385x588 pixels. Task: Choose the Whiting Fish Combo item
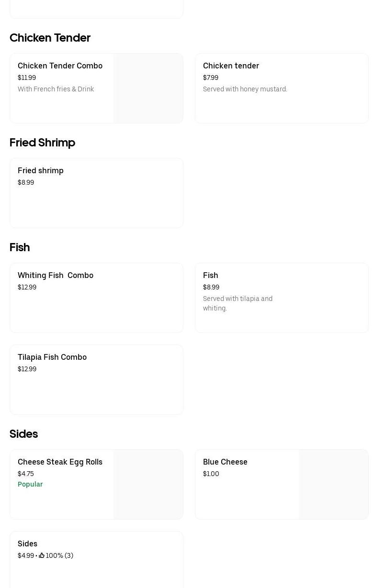pos(56,275)
